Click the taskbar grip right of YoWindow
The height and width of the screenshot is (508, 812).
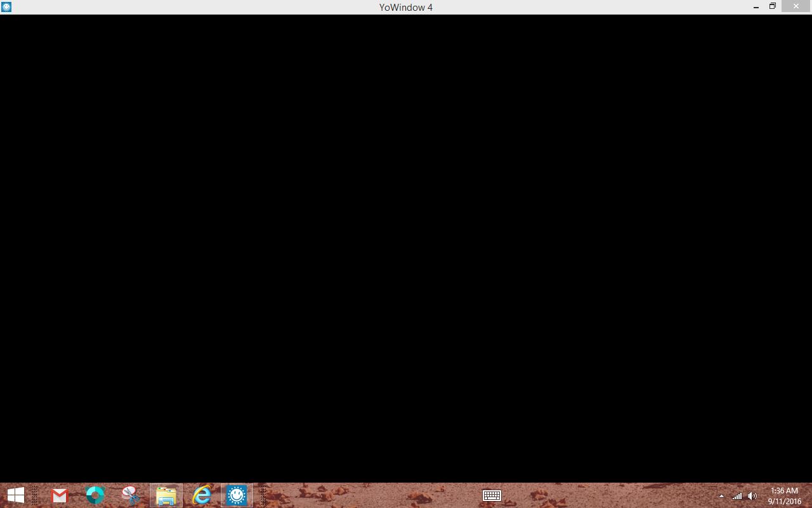[263, 495]
